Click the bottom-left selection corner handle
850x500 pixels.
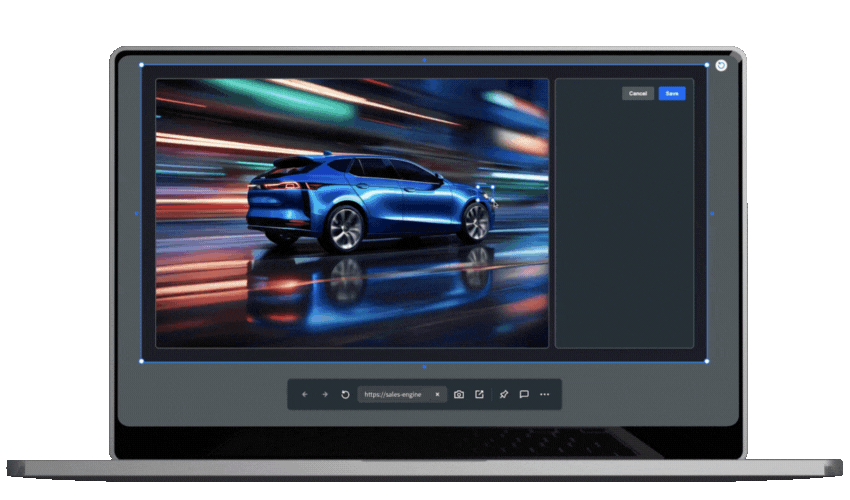click(x=141, y=361)
